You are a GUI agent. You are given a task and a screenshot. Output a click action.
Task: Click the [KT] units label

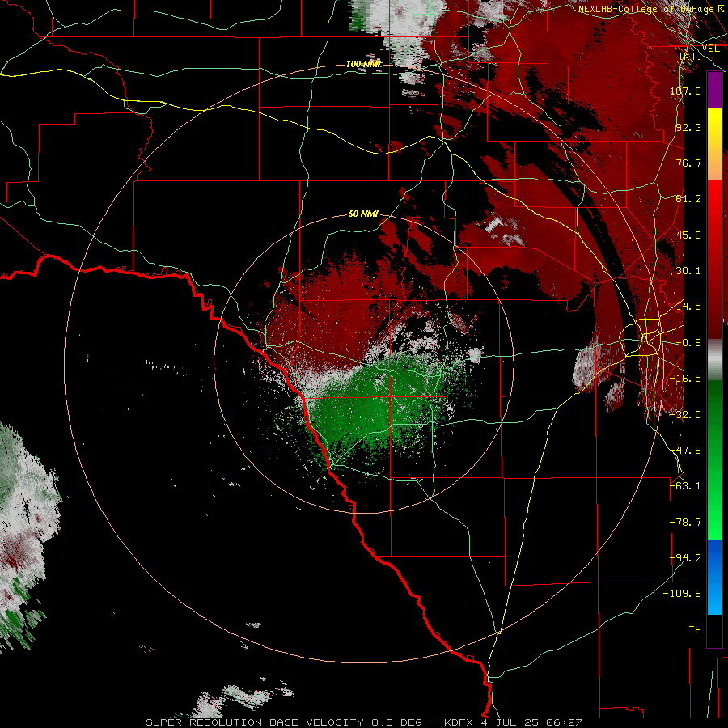[x=690, y=56]
